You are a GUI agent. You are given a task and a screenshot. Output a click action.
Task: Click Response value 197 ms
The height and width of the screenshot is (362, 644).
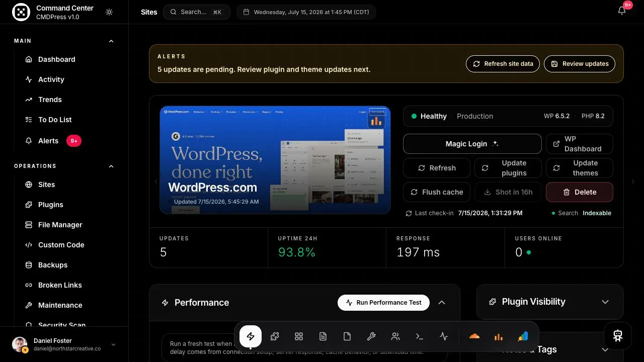[x=418, y=252]
